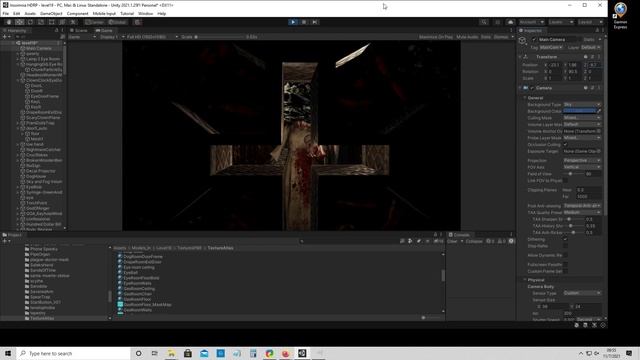The image size is (640, 360).
Task: Click the Pause button
Action: coord(304,22)
